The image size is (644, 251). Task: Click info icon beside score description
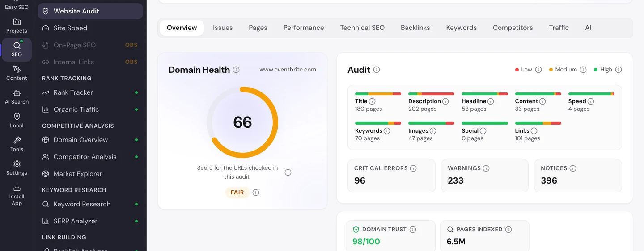[x=288, y=172]
